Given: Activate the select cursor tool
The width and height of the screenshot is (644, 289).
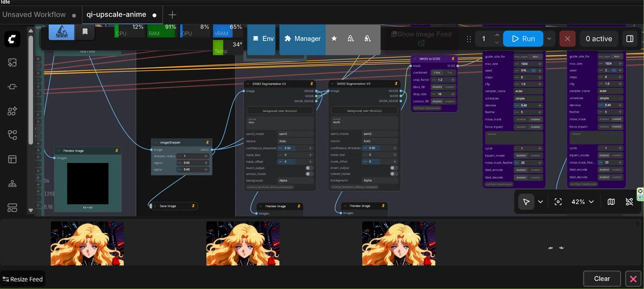Looking at the screenshot, I should [526, 202].
